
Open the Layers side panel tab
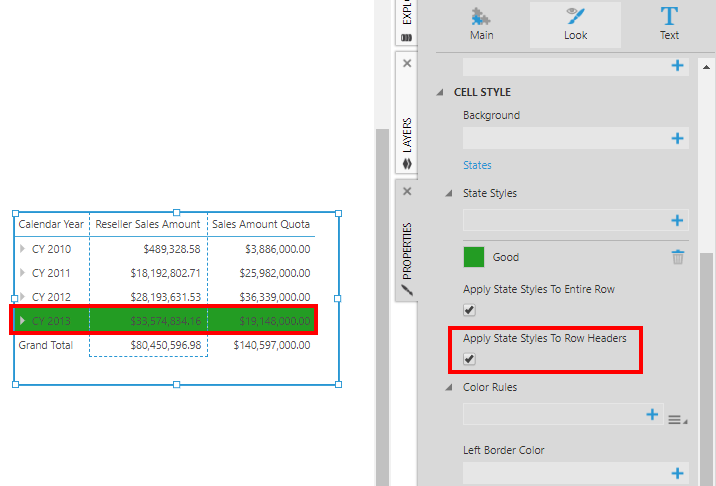tap(406, 112)
